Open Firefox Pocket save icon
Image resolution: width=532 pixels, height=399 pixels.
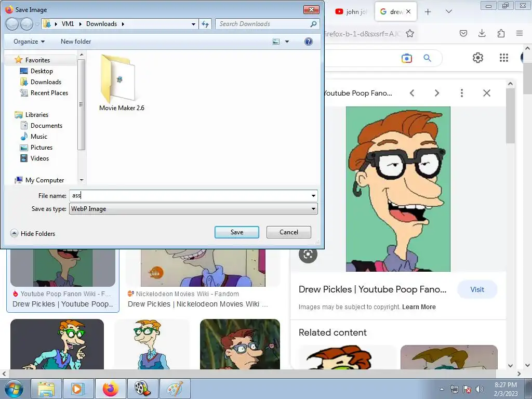click(x=463, y=33)
